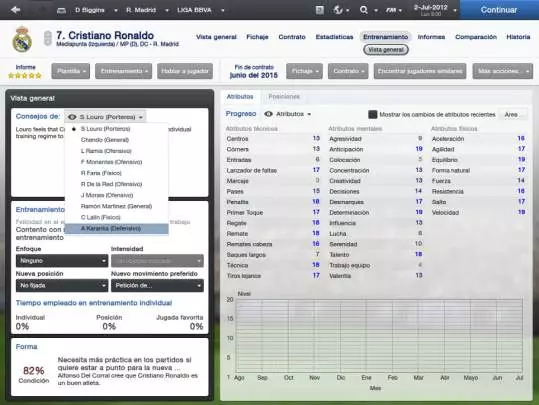
Task: Open the Contrato tab in player menu
Action: point(292,37)
